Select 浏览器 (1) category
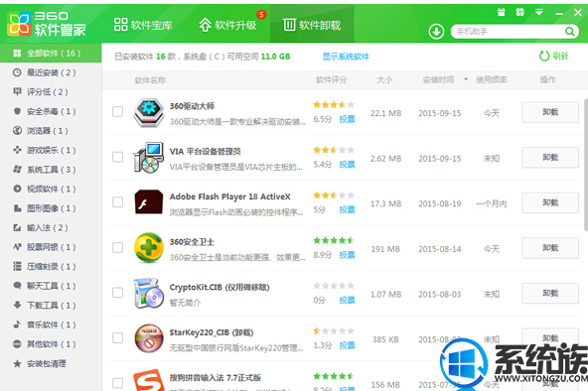Screen dimensions: 588x391 coord(51,131)
